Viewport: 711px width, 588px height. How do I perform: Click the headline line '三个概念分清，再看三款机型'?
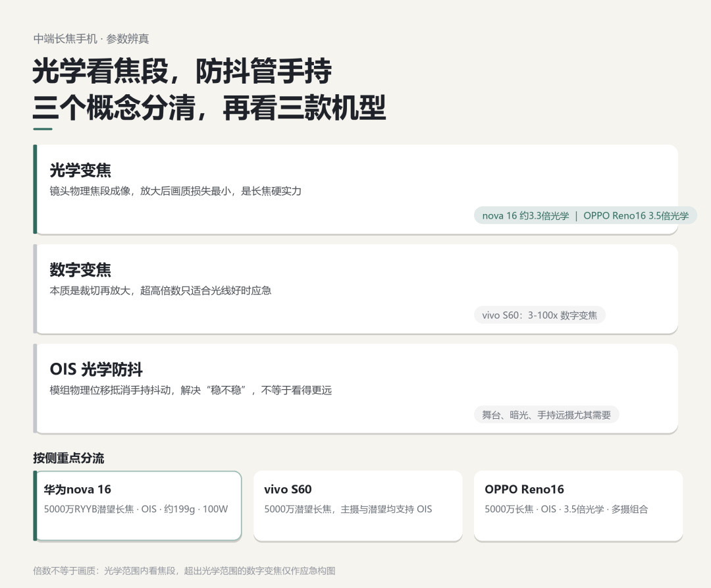tap(209, 108)
